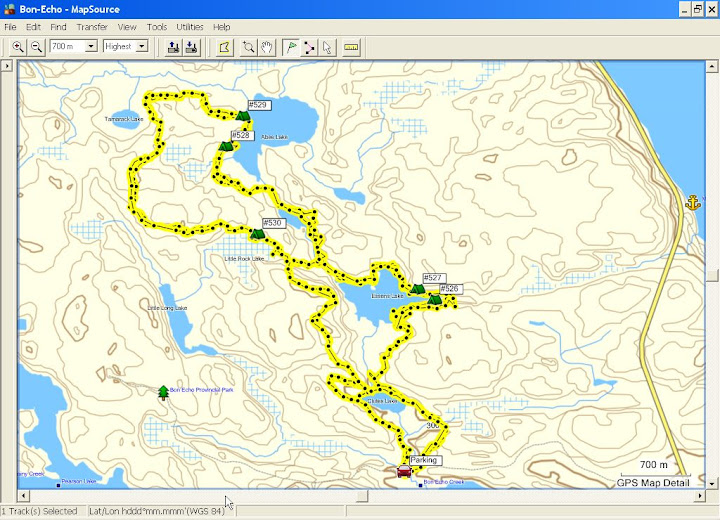The height and width of the screenshot is (520, 720).
Task: Click the yellow anchor marina icon
Action: (x=692, y=203)
